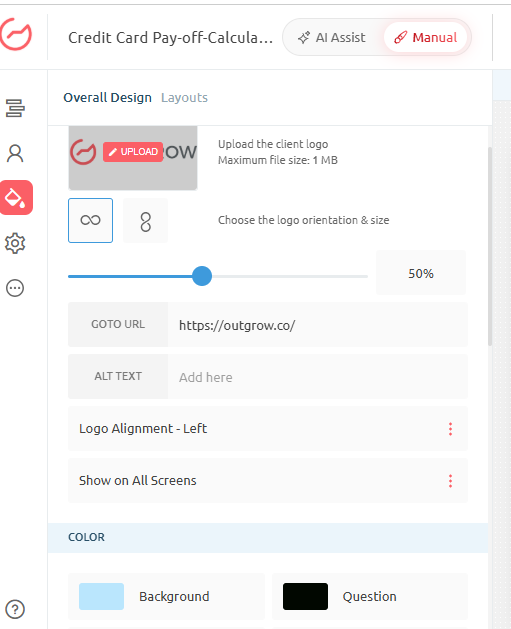Image resolution: width=511 pixels, height=629 pixels.
Task: Click the design panel scrollbar
Action: pos(490,246)
